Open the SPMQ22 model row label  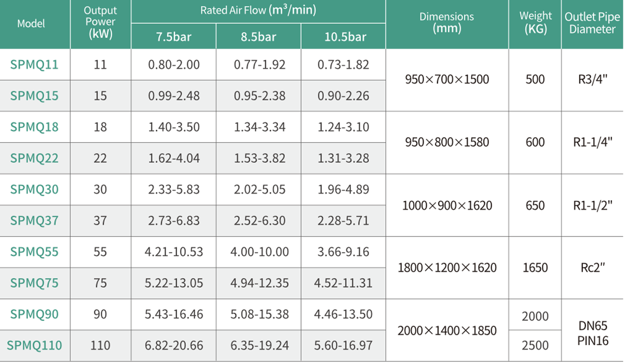[x=34, y=158]
